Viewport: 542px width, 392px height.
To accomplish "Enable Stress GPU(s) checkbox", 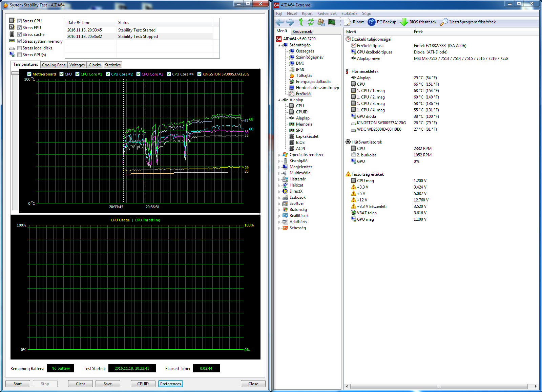I will 20,55.
